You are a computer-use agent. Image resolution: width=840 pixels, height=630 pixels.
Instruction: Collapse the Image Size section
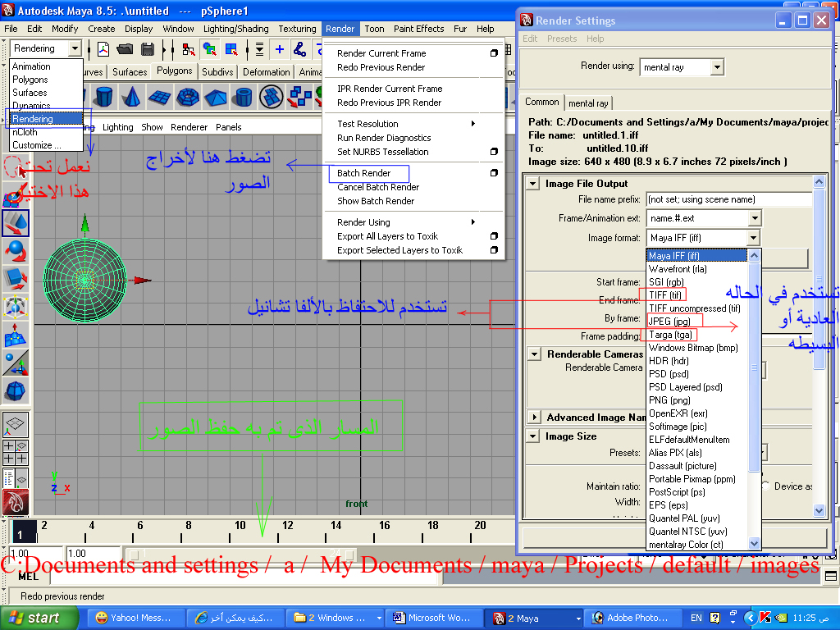point(532,436)
